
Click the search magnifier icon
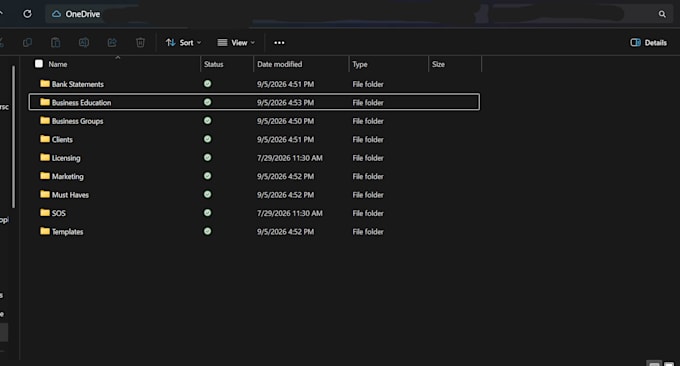662,14
